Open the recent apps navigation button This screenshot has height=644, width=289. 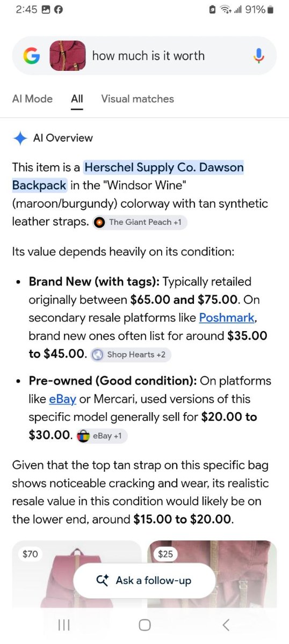(x=63, y=624)
